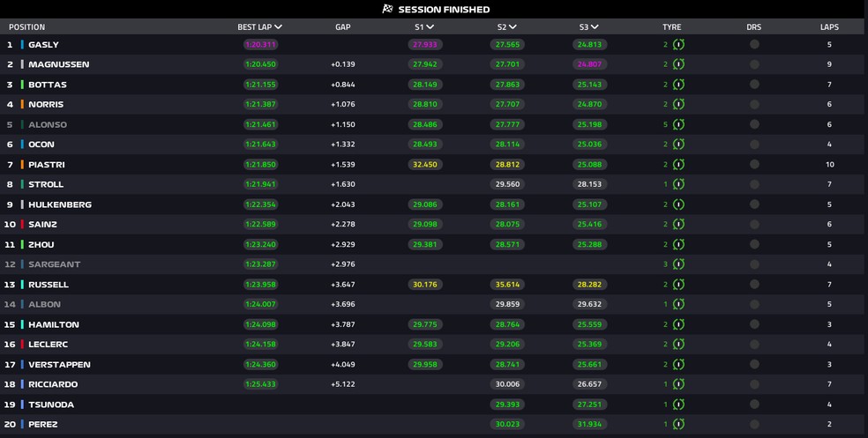This screenshot has height=438, width=868.
Task: Click Hamilton's DRS indicator dot
Action: (x=754, y=324)
